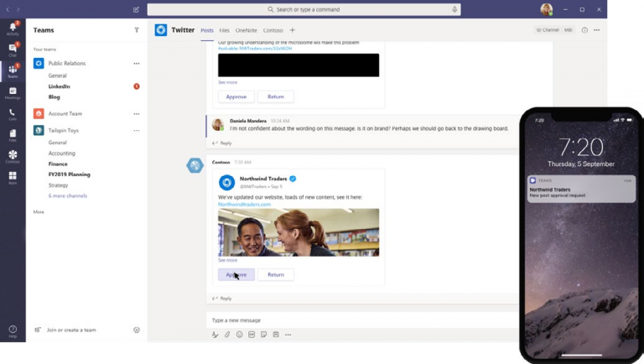Switch to the OneNote tab
The image size is (644, 364).
pyautogui.click(x=246, y=30)
